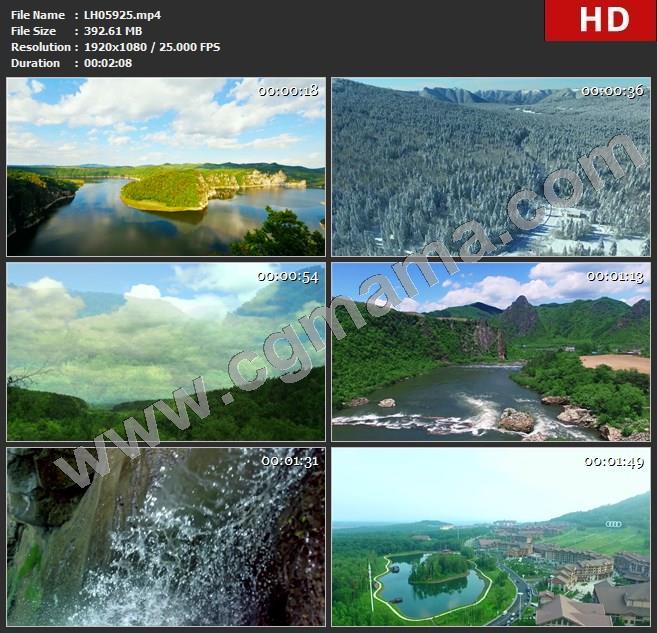Select the resort town pond thumbnail
This screenshot has height=633, width=657.
point(490,536)
